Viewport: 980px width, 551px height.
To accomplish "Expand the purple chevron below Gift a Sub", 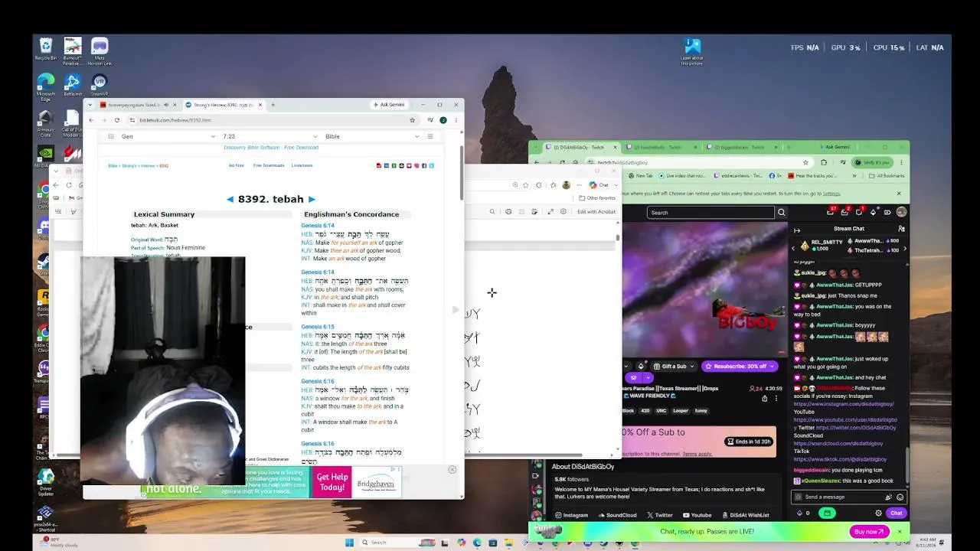I will pos(648,377).
